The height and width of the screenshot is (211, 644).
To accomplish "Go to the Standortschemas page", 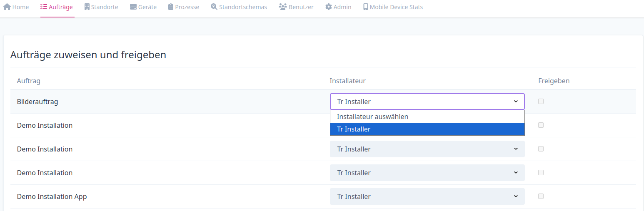I will point(239,7).
